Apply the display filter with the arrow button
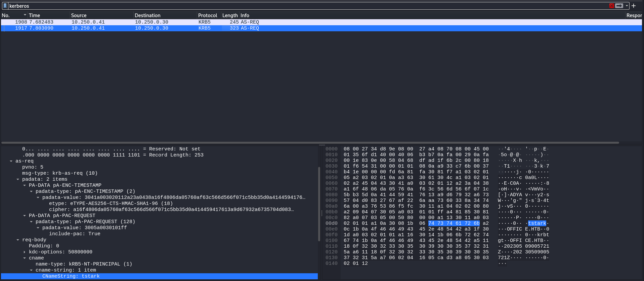The width and height of the screenshot is (644, 281). 619,6
